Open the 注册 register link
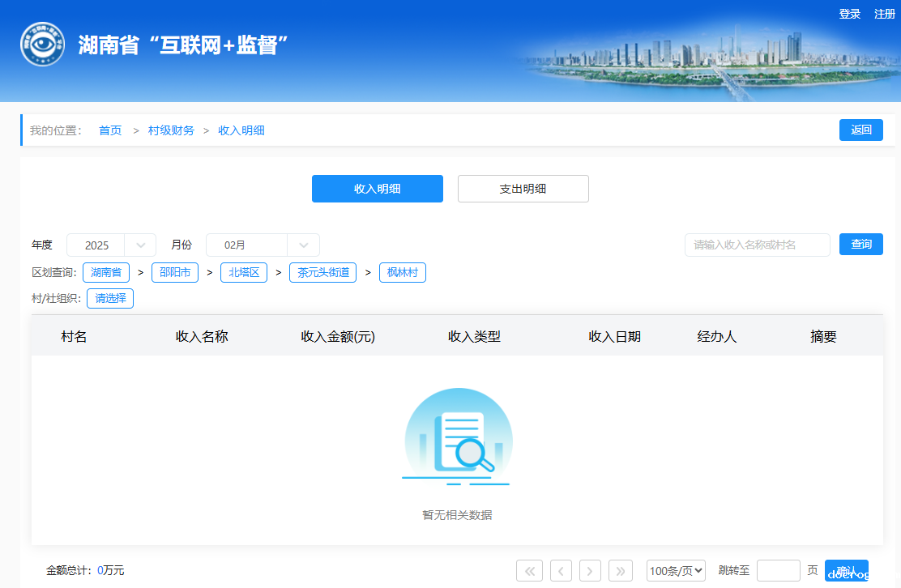 [x=885, y=14]
